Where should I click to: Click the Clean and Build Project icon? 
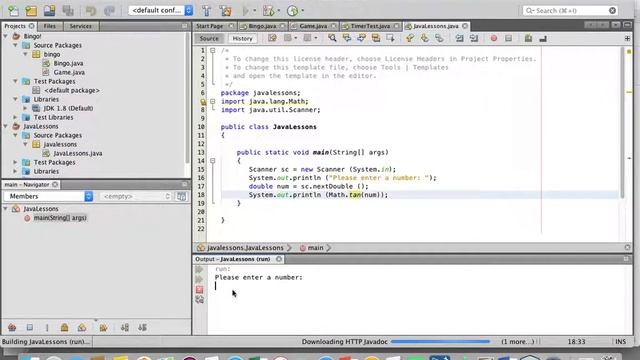click(225, 11)
